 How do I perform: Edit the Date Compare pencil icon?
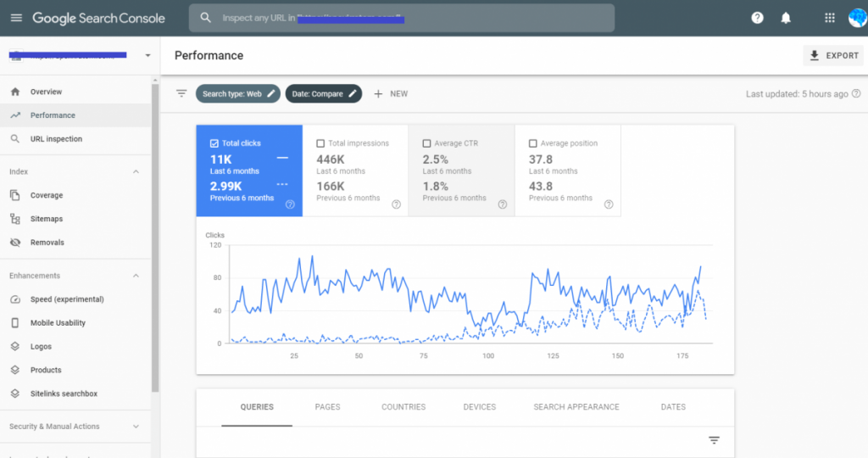point(352,93)
